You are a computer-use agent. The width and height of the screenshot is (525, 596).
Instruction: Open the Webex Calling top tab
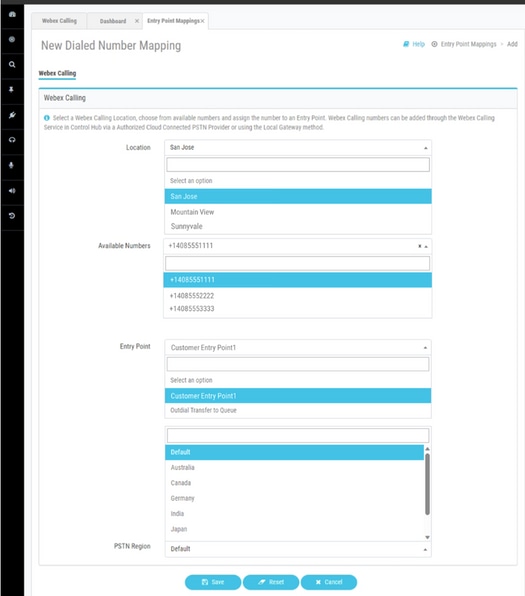(59, 21)
